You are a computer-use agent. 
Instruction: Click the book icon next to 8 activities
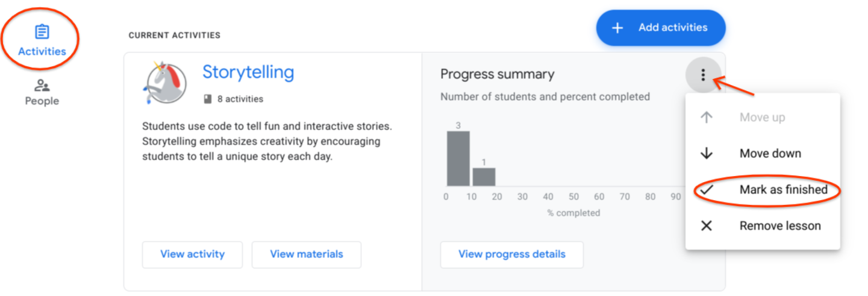[x=208, y=99]
